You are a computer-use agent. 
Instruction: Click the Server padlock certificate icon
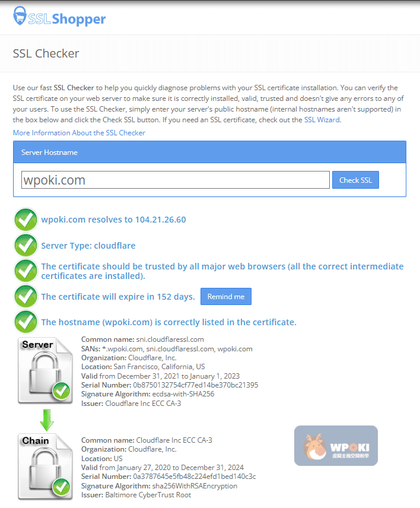click(x=45, y=371)
